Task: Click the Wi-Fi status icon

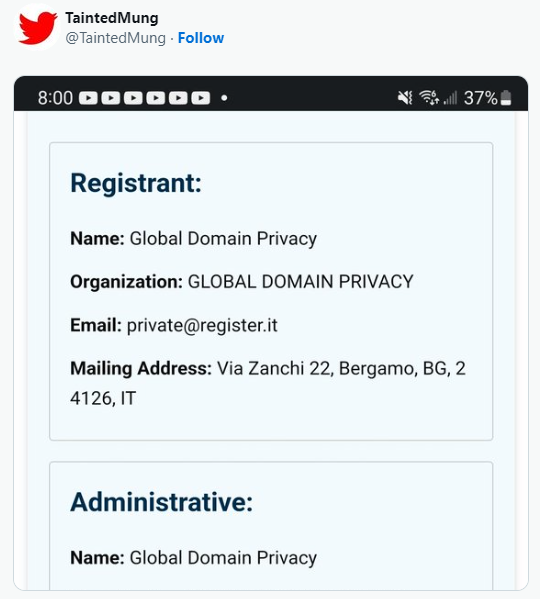Action: coord(429,97)
